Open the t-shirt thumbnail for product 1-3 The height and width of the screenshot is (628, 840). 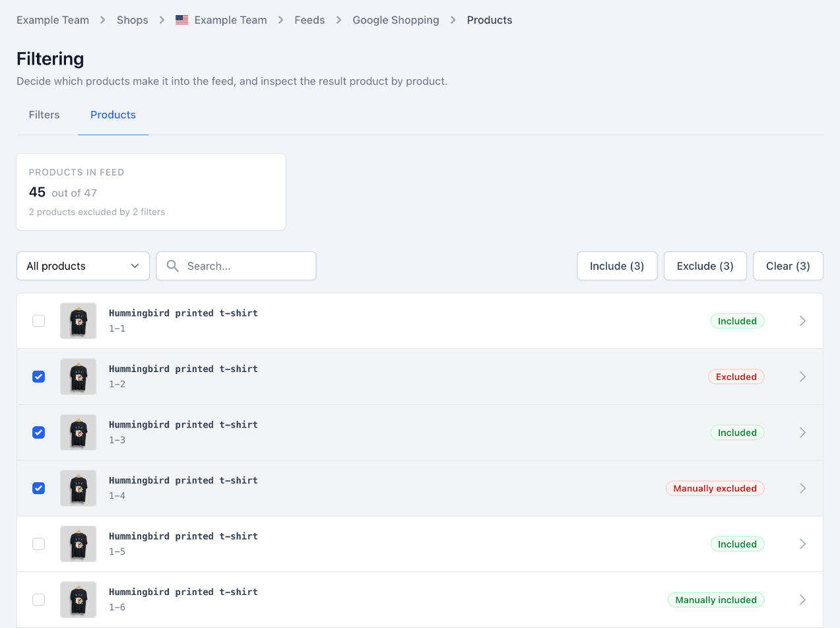(79, 432)
